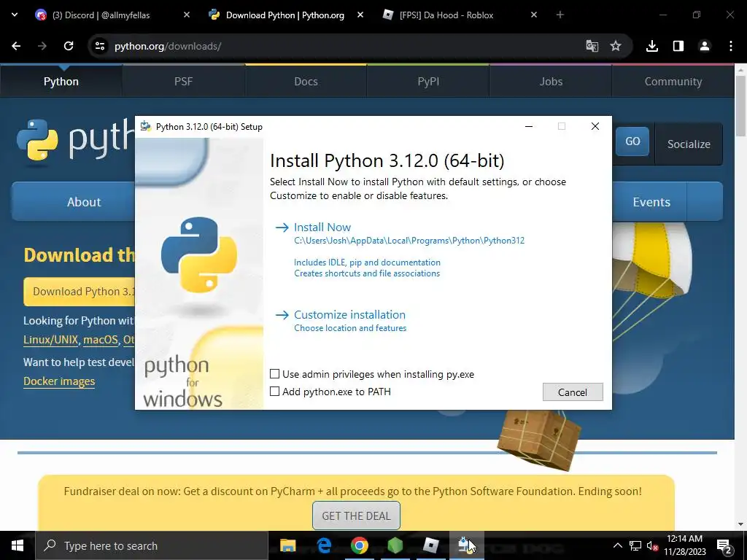Expand the tab search chevron

coord(15,15)
